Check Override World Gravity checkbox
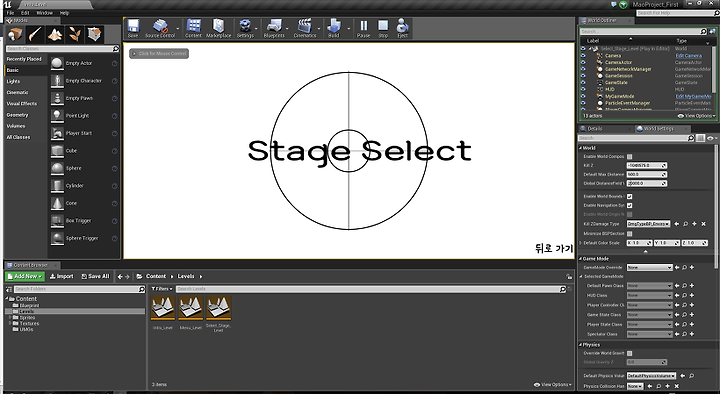Viewport: 720px width, 394px height. tap(630, 353)
